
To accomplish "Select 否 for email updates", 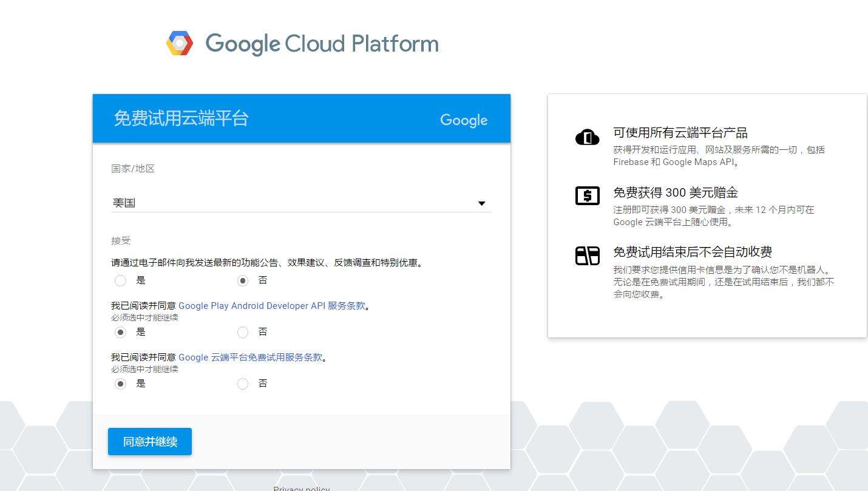I will (243, 280).
